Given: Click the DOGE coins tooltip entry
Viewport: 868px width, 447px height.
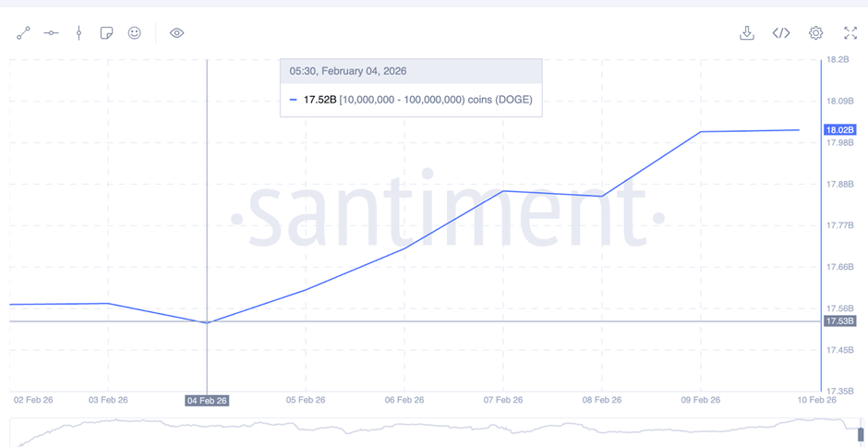Looking at the screenshot, I should point(411,100).
